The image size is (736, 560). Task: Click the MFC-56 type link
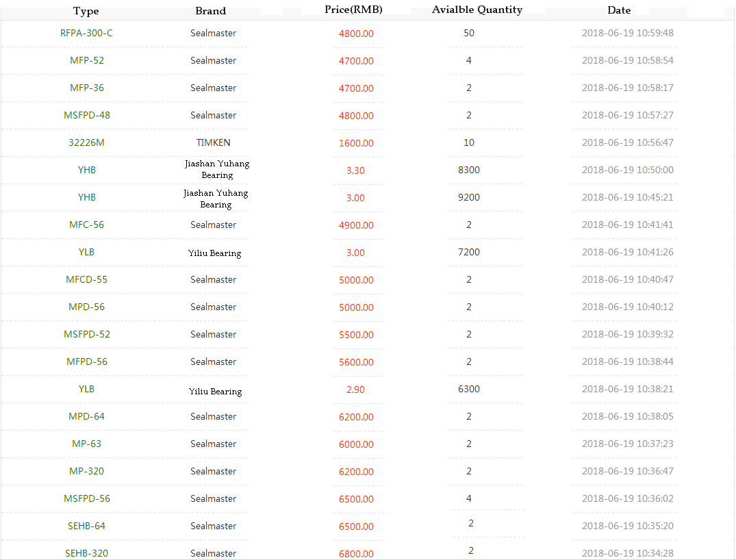[x=87, y=225]
